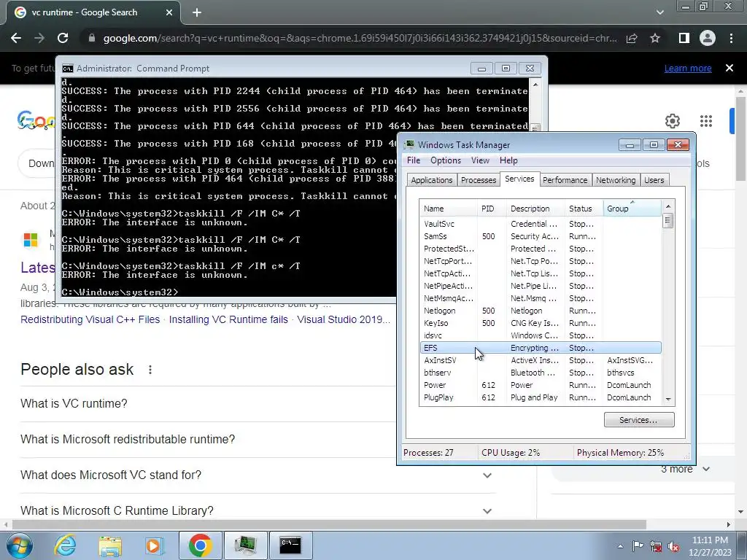Click services list scroll-down arrow
Viewport: 747px width, 560px height.
point(668,399)
